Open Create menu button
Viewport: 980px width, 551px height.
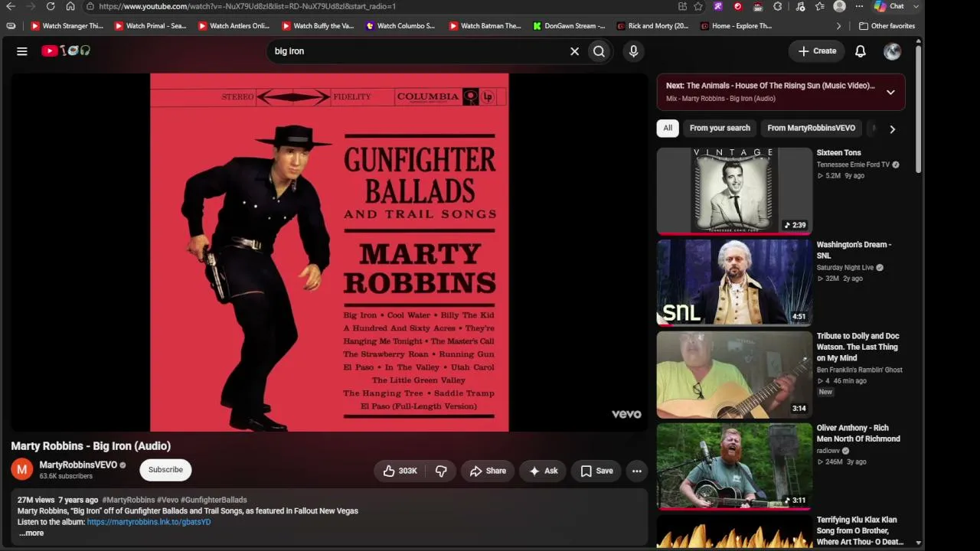[817, 51]
